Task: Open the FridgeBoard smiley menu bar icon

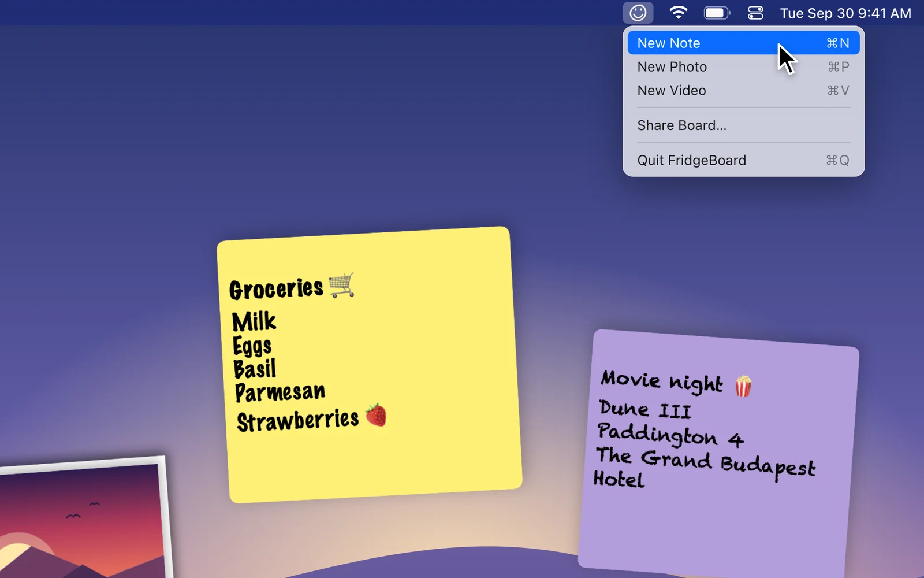Action: click(638, 13)
